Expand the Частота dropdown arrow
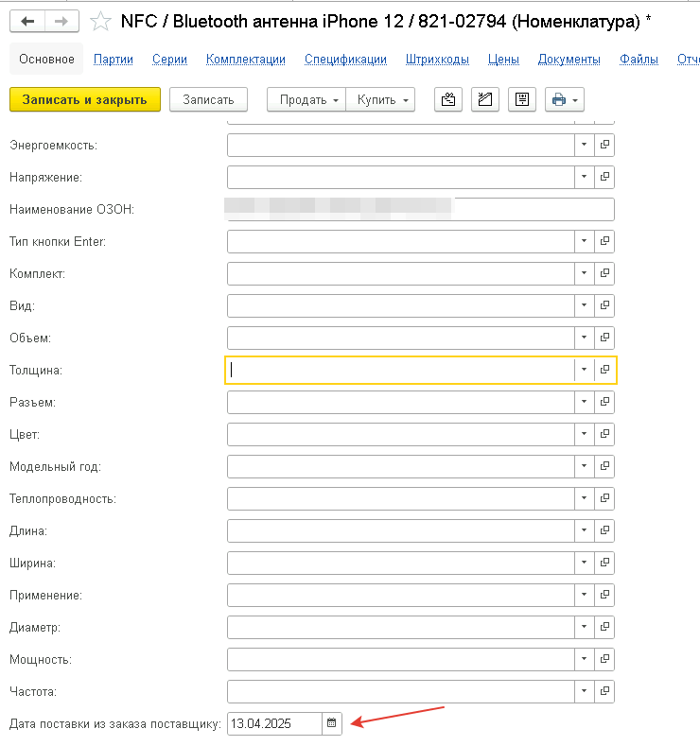700x746 pixels. point(585,691)
